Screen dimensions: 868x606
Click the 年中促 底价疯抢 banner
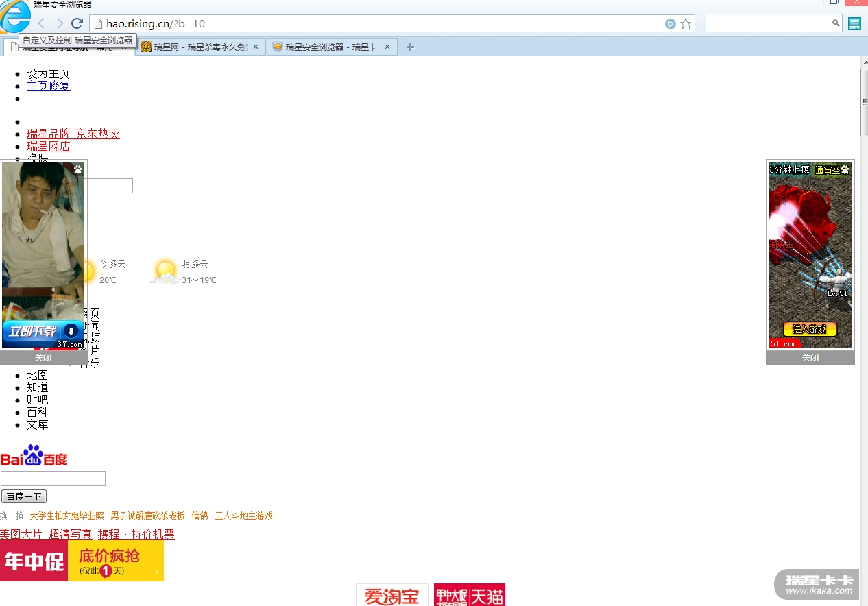click(82, 561)
